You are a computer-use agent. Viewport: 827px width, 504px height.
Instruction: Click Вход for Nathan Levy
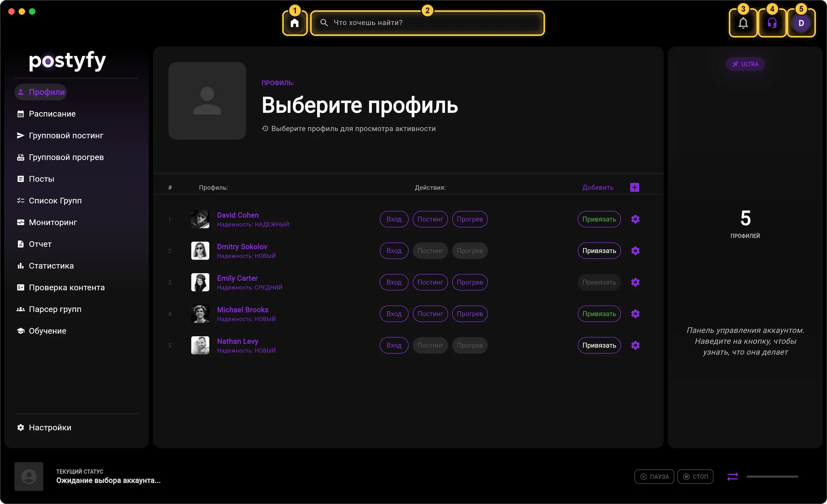pyautogui.click(x=394, y=345)
